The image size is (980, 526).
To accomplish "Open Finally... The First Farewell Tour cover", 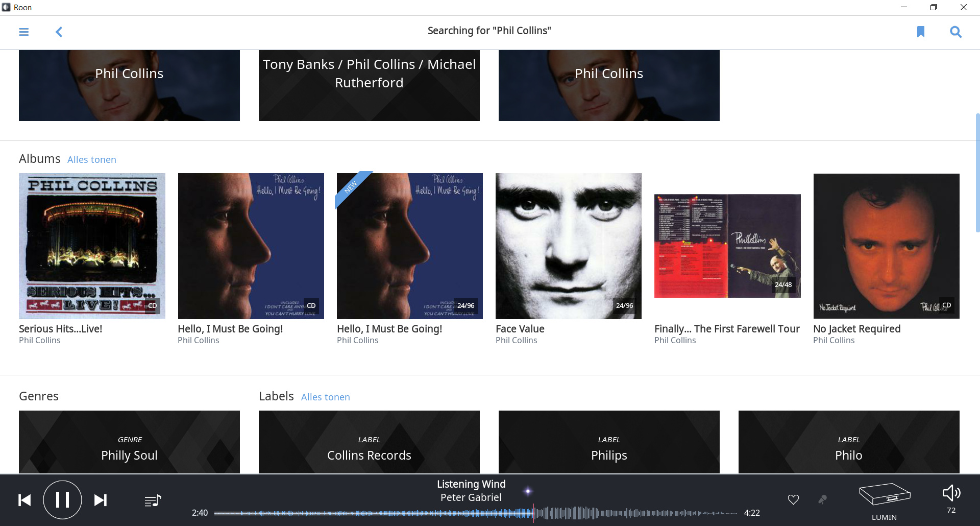I will pyautogui.click(x=727, y=246).
